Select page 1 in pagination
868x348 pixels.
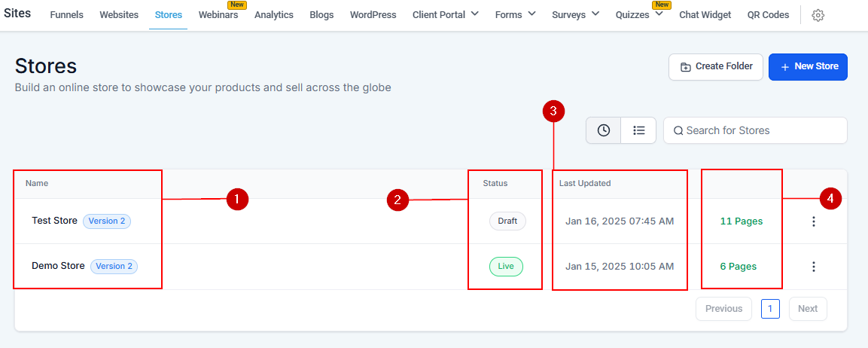770,309
